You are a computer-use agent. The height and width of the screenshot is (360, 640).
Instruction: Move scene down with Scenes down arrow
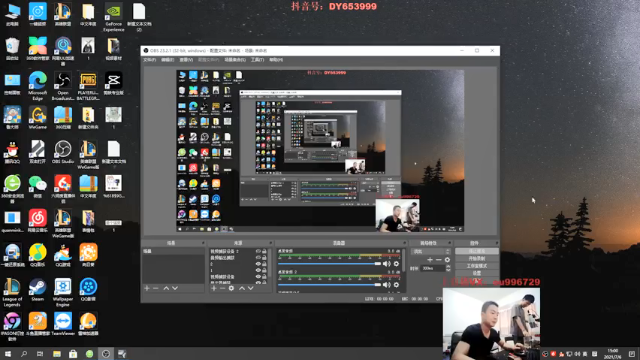(x=175, y=288)
